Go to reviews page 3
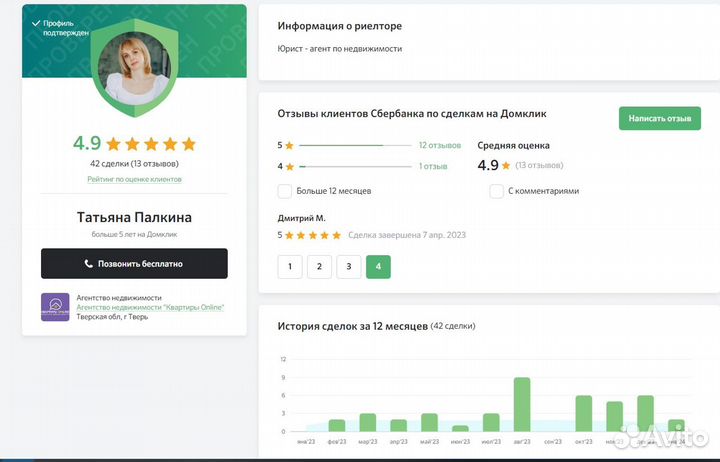 tap(349, 266)
